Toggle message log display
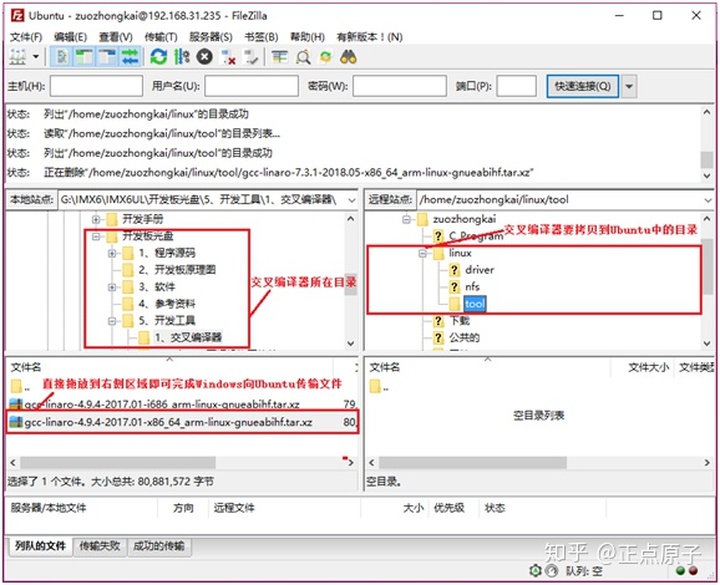The width and height of the screenshot is (720, 585). 62,57
